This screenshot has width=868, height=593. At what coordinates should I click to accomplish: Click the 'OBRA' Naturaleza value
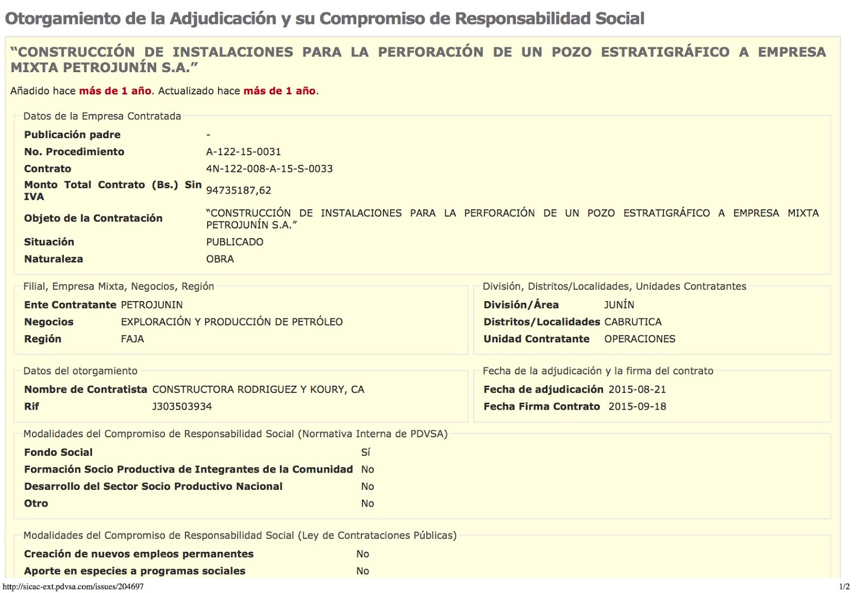(220, 259)
